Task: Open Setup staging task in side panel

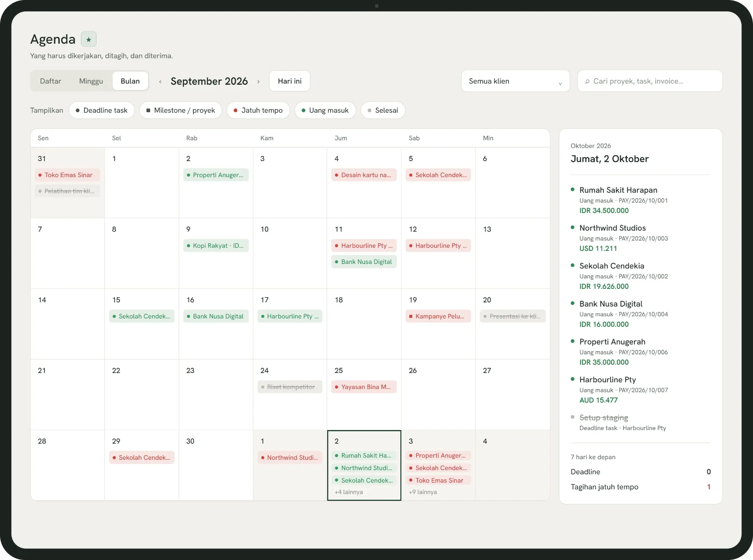Action: (x=641, y=423)
